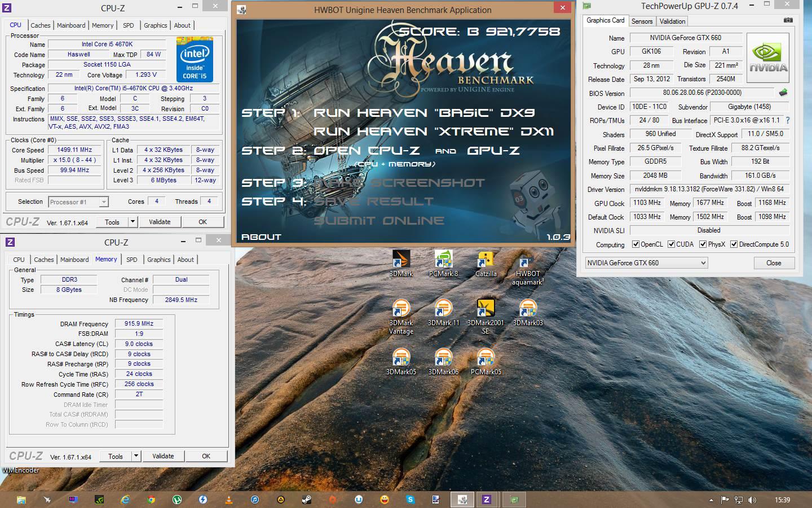Toggle the DirectCompute 5.0 checkbox
812x508 pixels.
point(734,244)
